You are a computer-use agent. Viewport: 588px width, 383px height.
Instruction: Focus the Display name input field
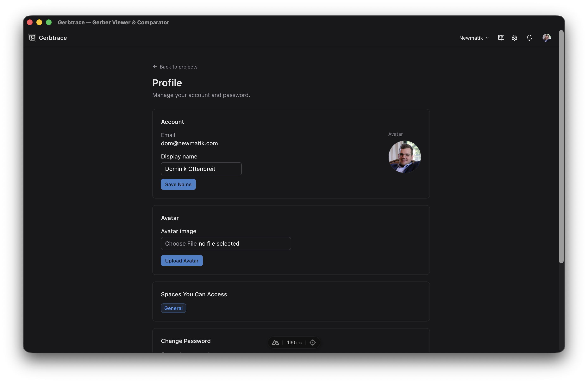[201, 169]
